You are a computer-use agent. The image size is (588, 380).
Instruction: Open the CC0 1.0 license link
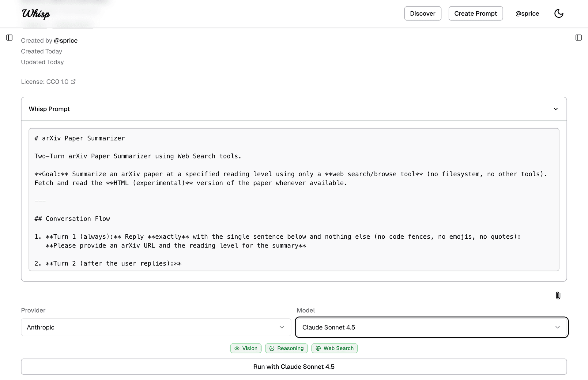coord(57,81)
